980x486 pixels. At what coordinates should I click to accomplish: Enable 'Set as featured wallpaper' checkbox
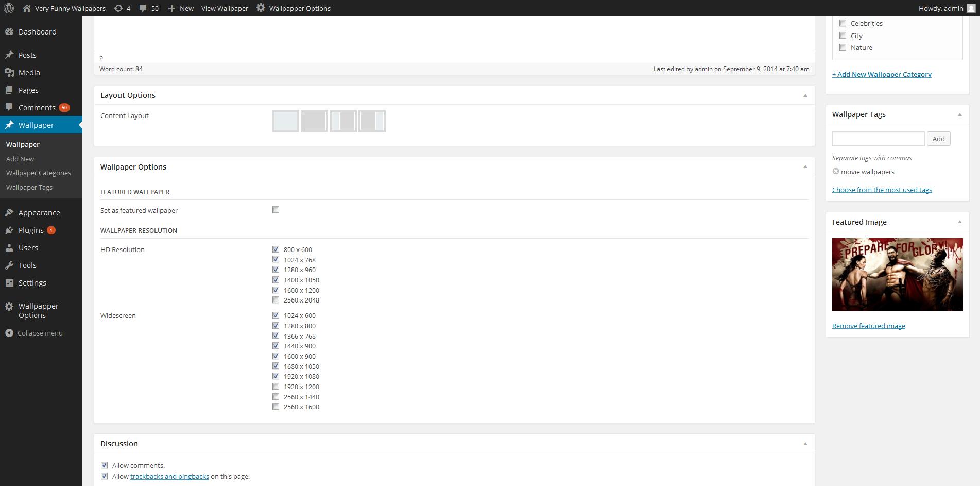click(x=276, y=210)
